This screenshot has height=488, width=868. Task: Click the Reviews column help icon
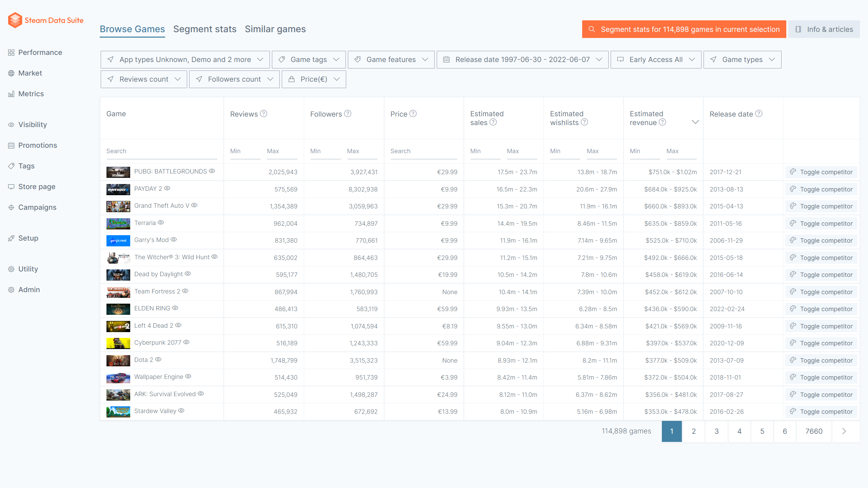pos(263,114)
